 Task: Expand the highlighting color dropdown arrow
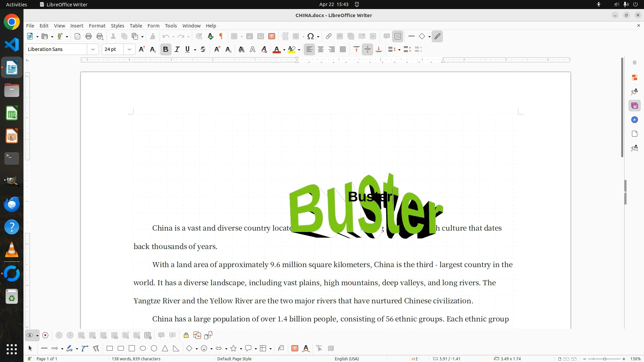click(x=299, y=50)
